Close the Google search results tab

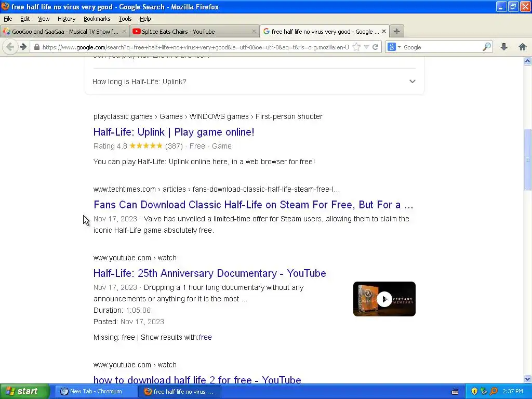click(x=384, y=31)
